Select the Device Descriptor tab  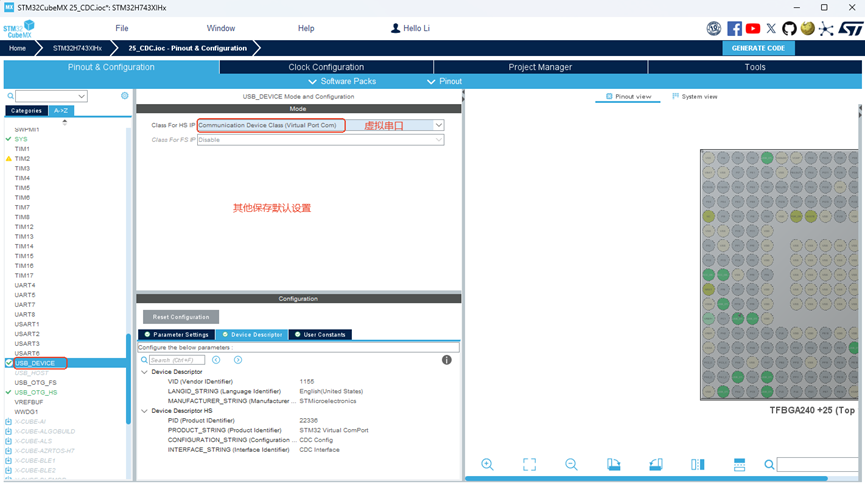pos(252,334)
